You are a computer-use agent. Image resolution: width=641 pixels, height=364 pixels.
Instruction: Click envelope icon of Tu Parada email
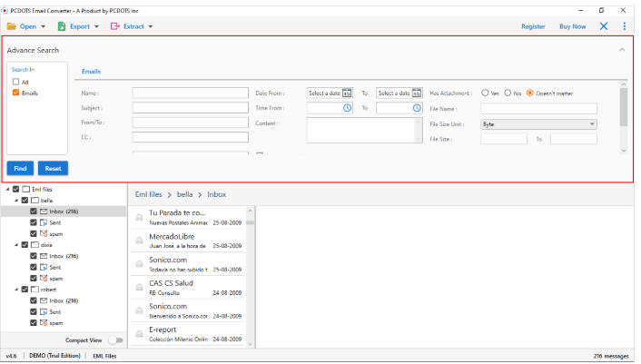[140, 217]
